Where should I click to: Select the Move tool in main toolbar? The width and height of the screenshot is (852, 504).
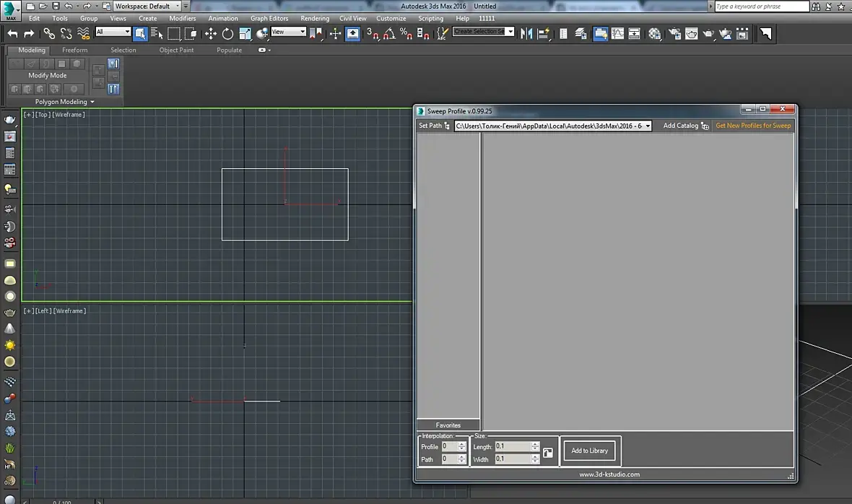211,33
